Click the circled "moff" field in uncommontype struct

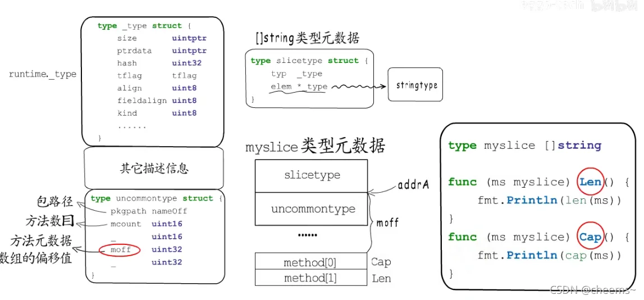120,249
